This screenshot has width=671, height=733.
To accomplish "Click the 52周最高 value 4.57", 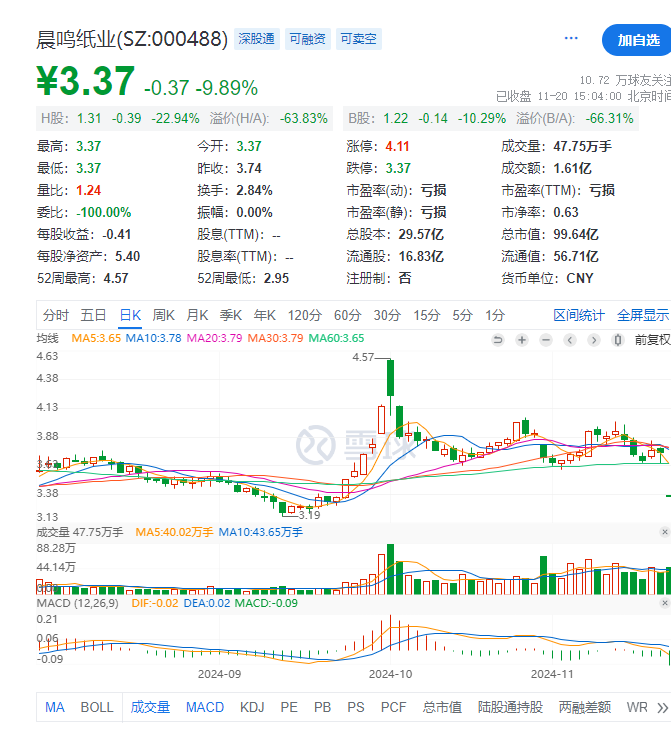I will point(116,279).
